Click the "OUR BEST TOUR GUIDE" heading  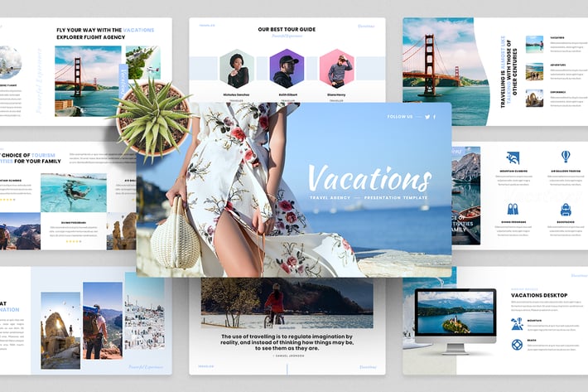pyautogui.click(x=287, y=29)
